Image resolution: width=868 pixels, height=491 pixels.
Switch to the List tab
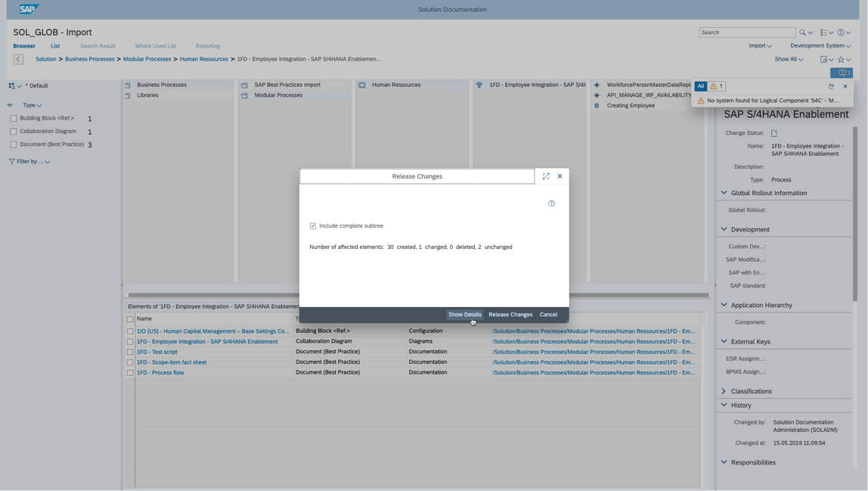pos(56,45)
